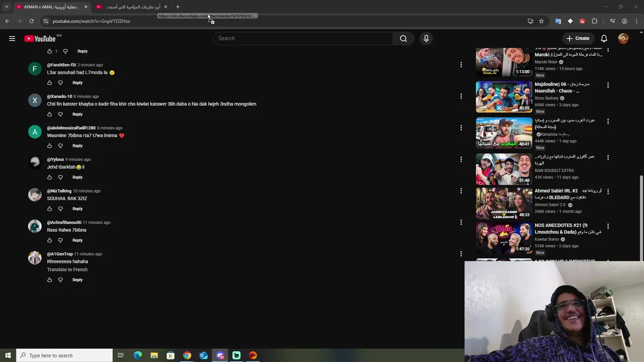This screenshot has height=362, width=644.
Task: Click the YouTube search field
Action: (x=303, y=39)
